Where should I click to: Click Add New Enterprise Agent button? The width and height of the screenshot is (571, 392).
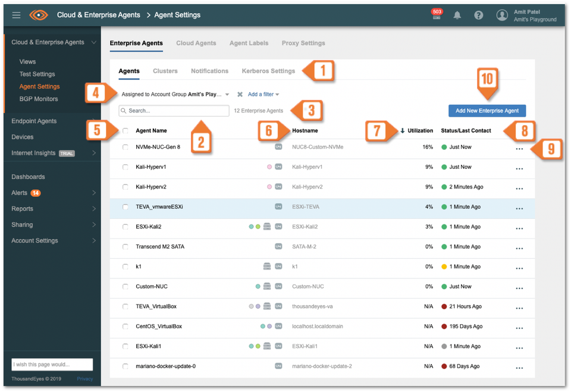click(x=487, y=111)
